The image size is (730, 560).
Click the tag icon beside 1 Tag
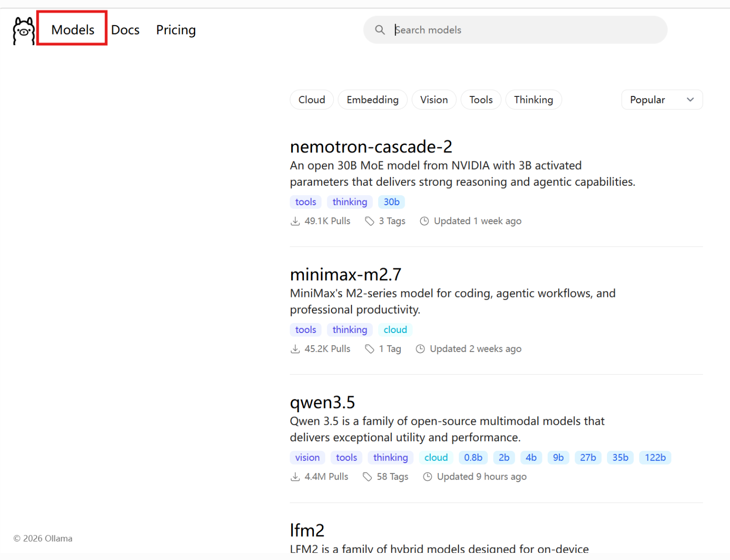point(370,349)
